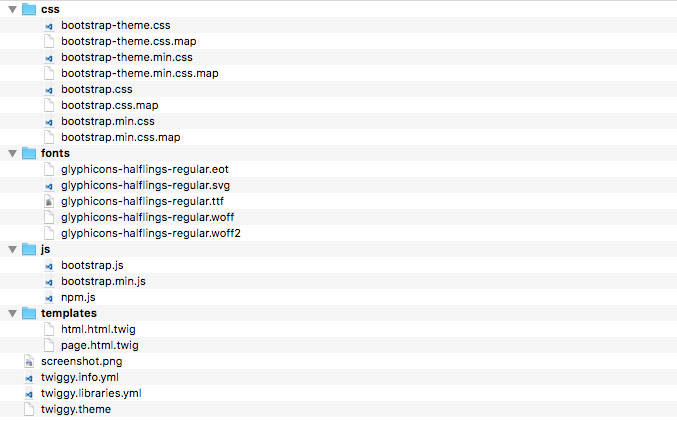Click the bootstrap-theme.css file icon
Image resolution: width=677 pixels, height=421 pixels.
point(48,25)
